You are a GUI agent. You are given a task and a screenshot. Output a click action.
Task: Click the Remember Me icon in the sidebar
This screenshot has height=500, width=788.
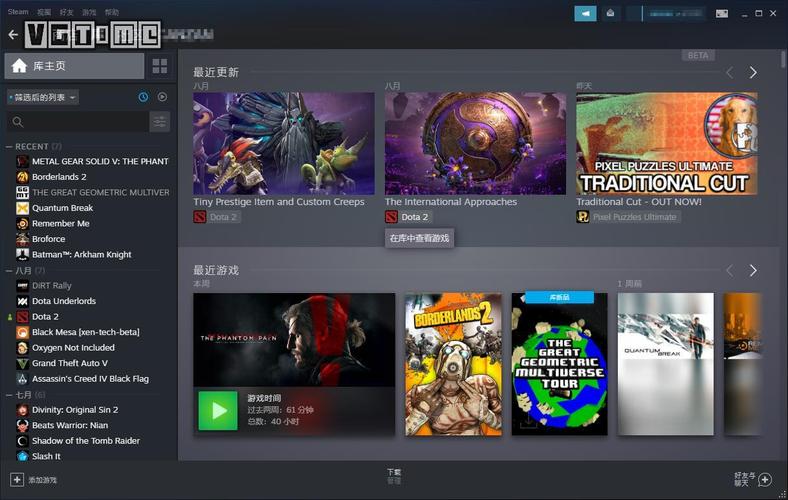pyautogui.click(x=23, y=224)
